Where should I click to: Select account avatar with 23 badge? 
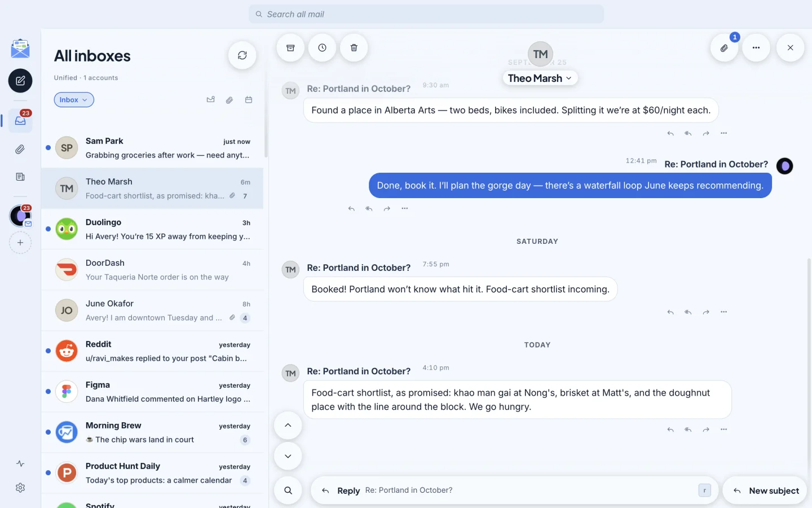[x=20, y=216]
